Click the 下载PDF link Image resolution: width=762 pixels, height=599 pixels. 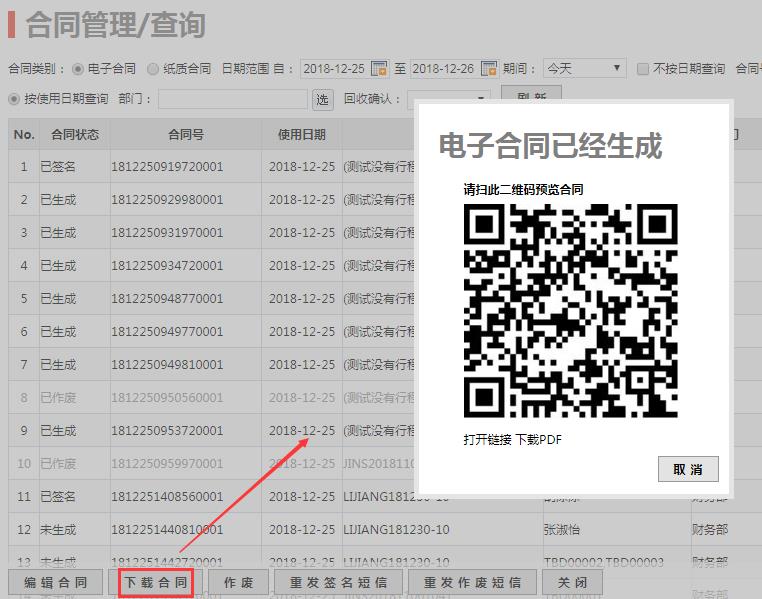(x=539, y=440)
